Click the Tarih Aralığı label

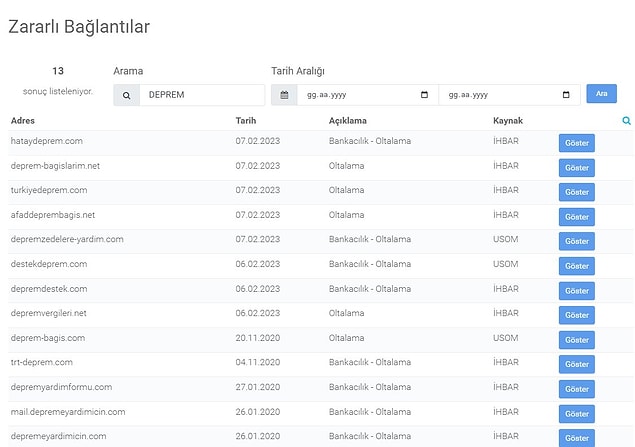point(298,71)
